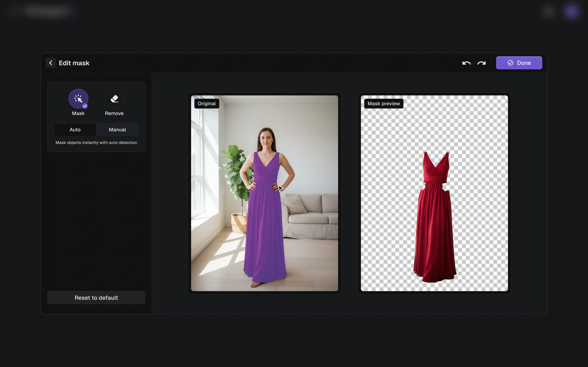
Task: Click the undo arrow
Action: (466, 63)
